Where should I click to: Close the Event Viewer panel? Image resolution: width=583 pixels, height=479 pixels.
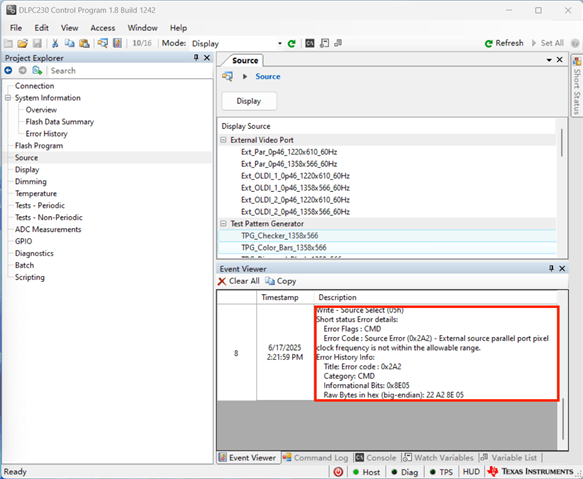point(562,269)
